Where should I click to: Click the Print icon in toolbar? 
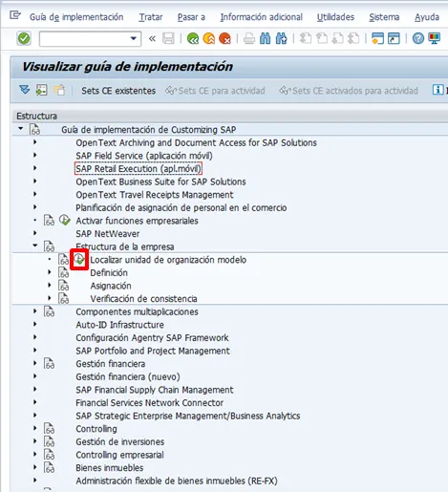[x=249, y=39]
